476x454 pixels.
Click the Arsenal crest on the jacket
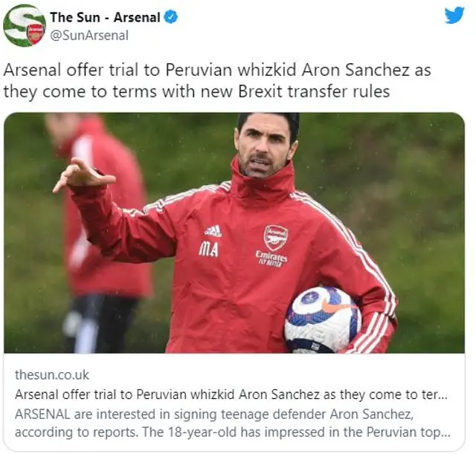pos(276,238)
